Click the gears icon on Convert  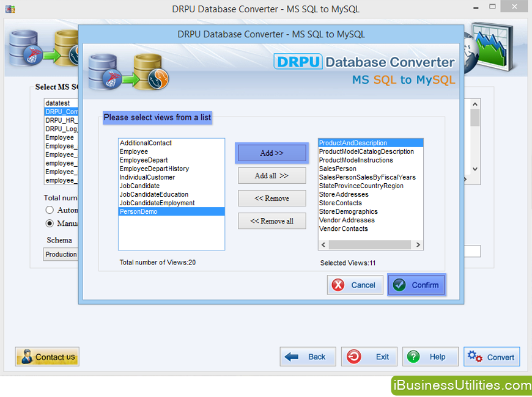point(475,357)
